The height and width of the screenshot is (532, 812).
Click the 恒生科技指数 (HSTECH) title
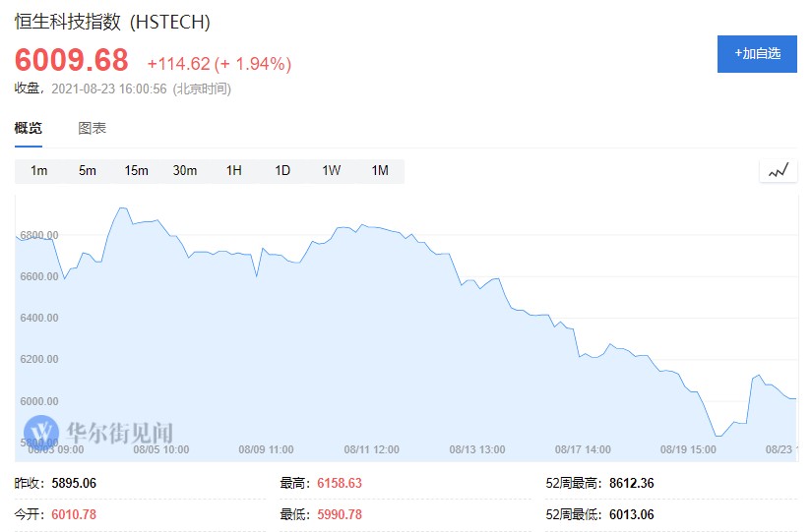[112, 22]
